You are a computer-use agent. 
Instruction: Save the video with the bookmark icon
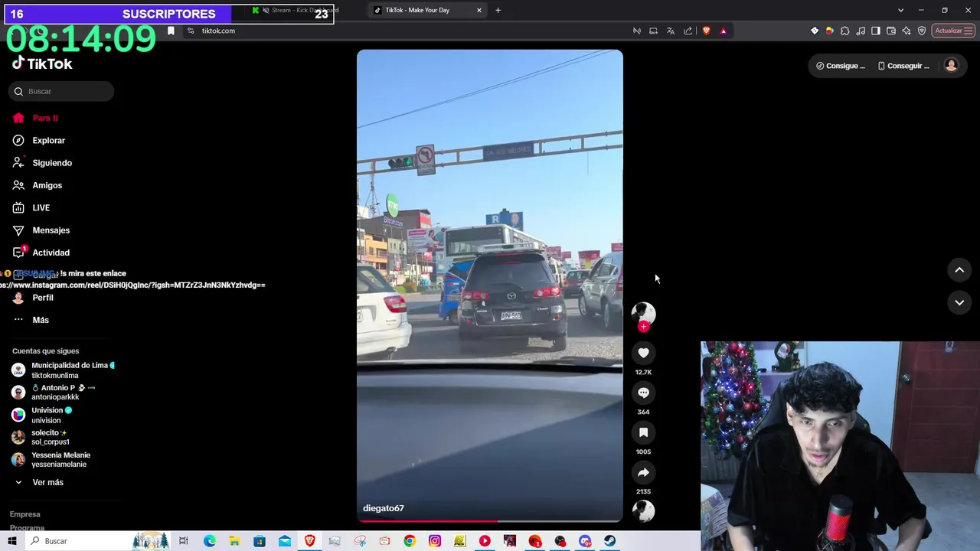click(643, 432)
